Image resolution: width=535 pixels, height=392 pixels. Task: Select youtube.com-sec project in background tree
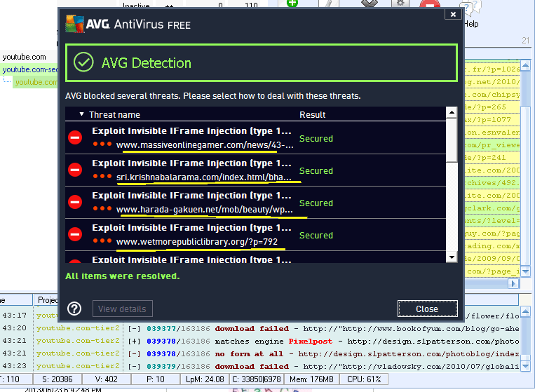[30, 69]
